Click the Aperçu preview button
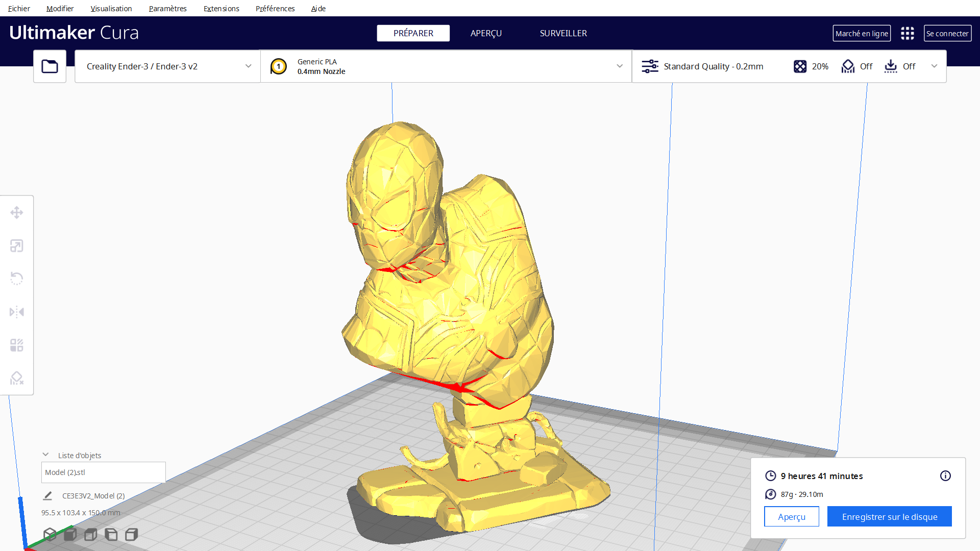Image resolution: width=980 pixels, height=551 pixels. point(791,516)
